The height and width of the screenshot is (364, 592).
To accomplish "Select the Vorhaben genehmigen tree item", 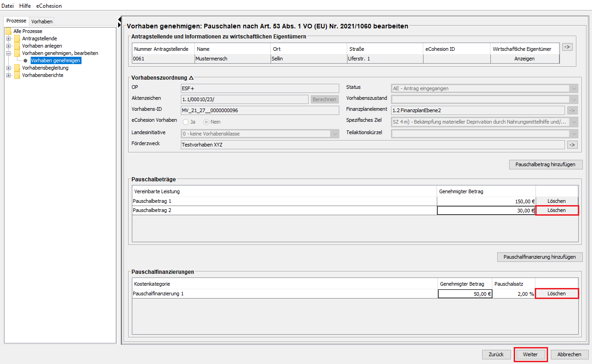I will point(55,60).
